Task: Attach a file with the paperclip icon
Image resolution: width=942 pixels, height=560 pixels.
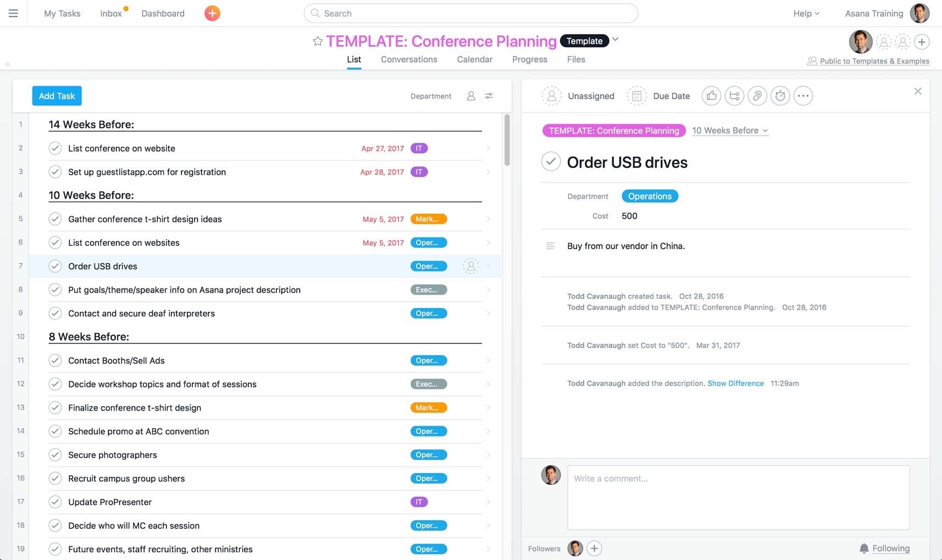Action: [757, 96]
